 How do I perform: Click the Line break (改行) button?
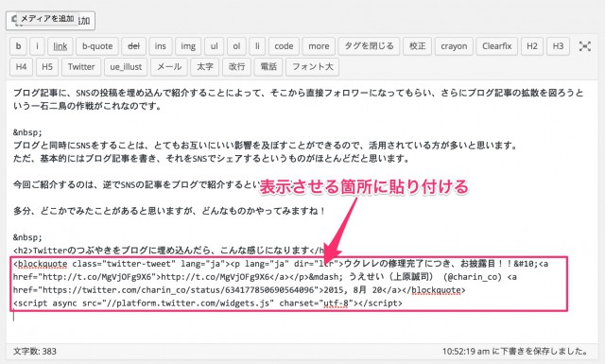pos(236,67)
